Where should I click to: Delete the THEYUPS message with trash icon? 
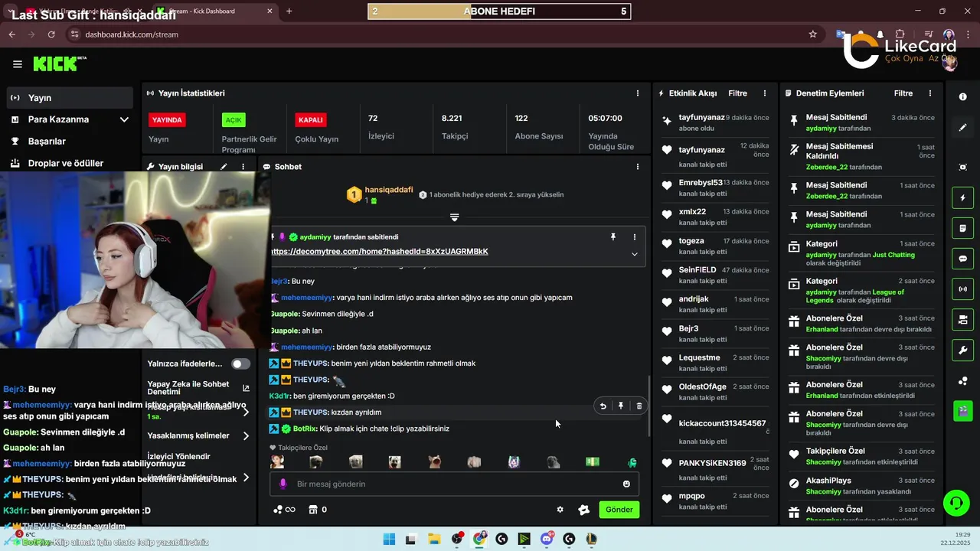pos(639,406)
